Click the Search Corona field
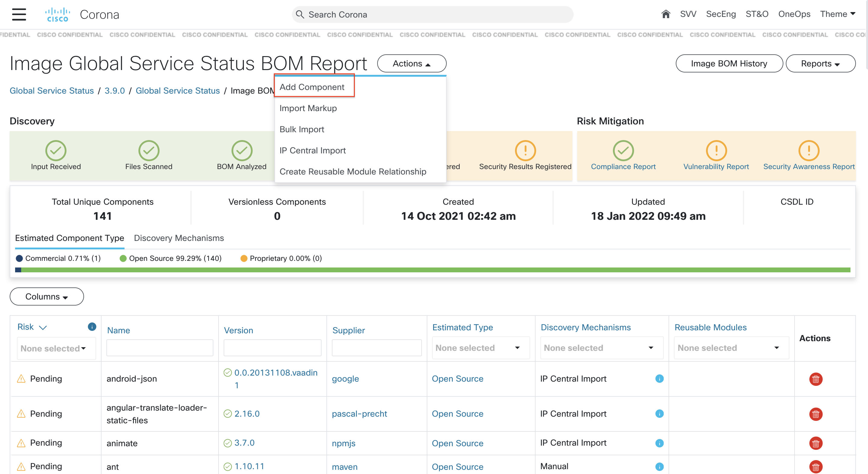This screenshot has width=868, height=474. pos(433,14)
